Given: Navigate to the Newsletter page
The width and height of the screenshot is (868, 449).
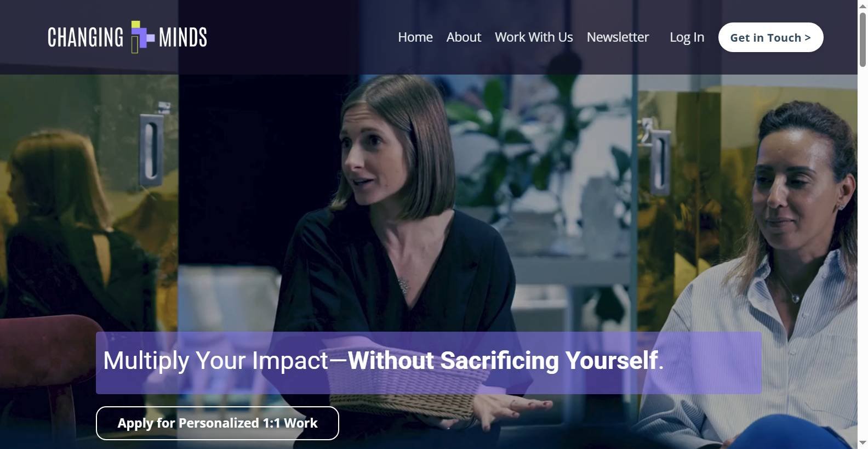Looking at the screenshot, I should coord(618,37).
